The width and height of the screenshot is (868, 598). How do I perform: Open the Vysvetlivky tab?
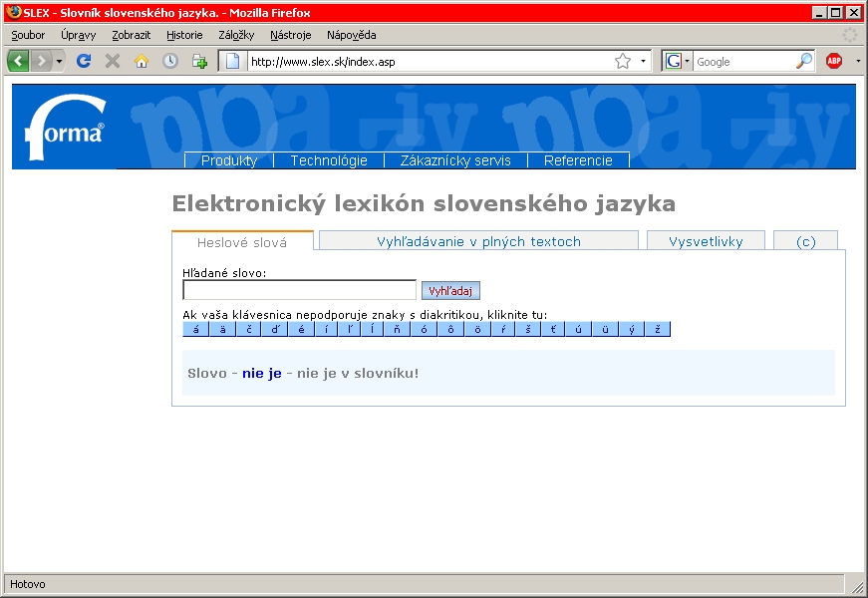(x=706, y=241)
